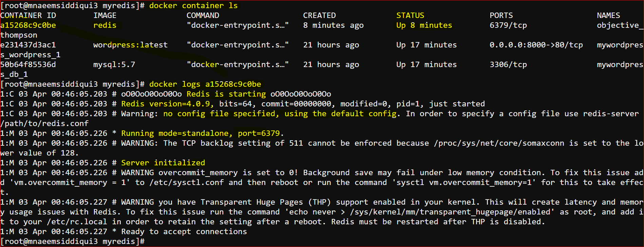This screenshot has height=247, width=644.
Task: Click the mysql:5.7 image entry
Action: click(x=114, y=64)
